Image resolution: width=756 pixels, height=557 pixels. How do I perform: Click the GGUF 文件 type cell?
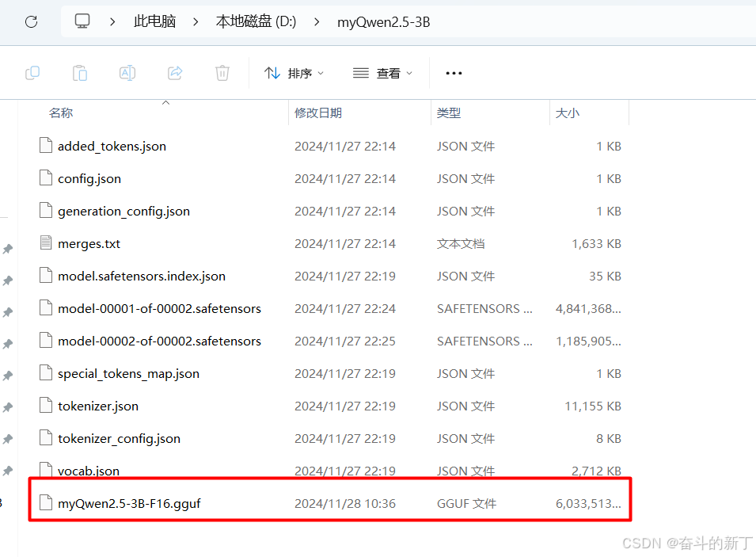466,503
